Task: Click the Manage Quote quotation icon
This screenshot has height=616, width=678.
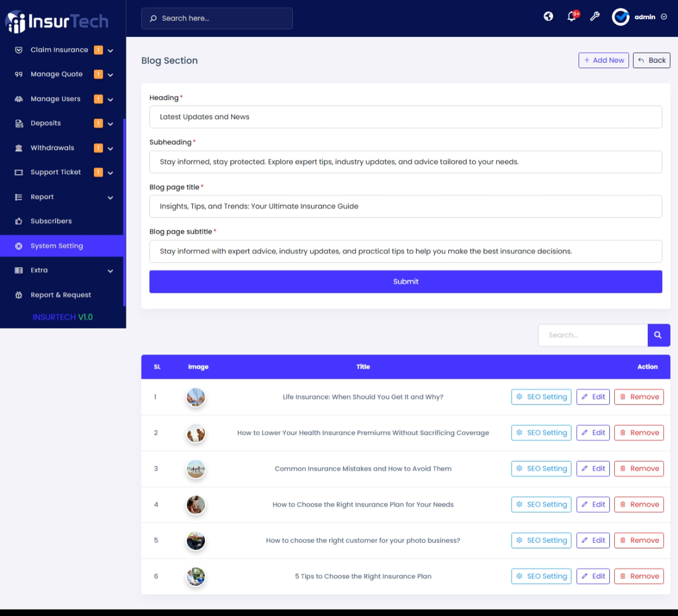Action: tap(19, 74)
